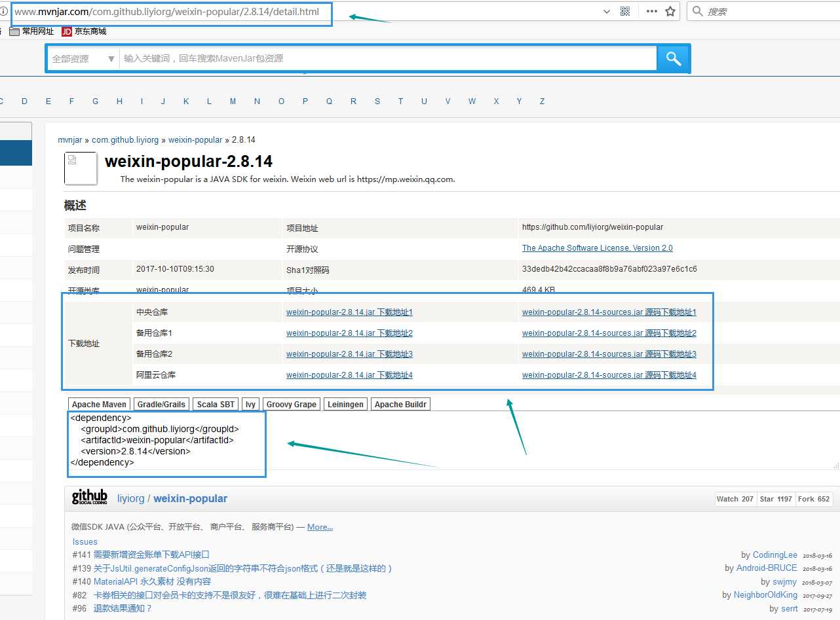This screenshot has height=620, width=840.
Task: Click project URL https://github.com/liyiorg/weixin-popular text
Action: click(x=592, y=227)
